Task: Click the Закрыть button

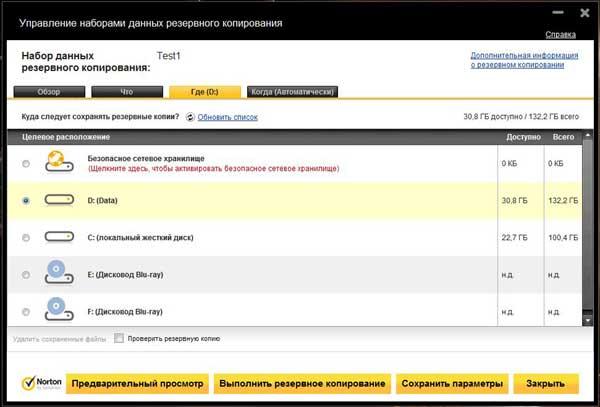Action: (546, 384)
